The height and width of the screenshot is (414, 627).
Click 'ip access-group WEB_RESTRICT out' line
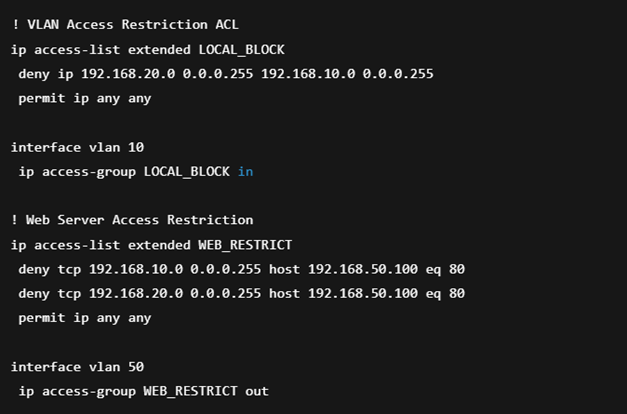[x=143, y=391]
